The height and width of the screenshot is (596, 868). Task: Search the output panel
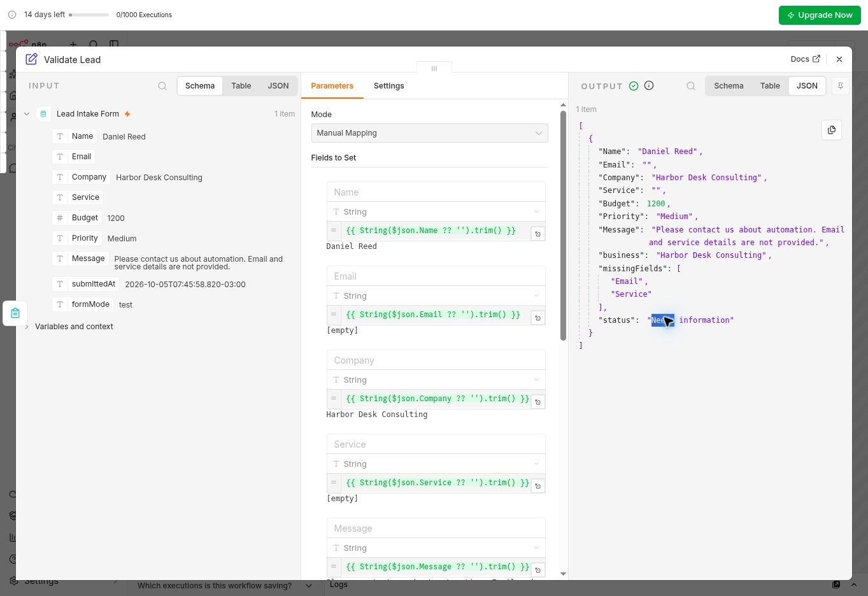click(x=691, y=86)
